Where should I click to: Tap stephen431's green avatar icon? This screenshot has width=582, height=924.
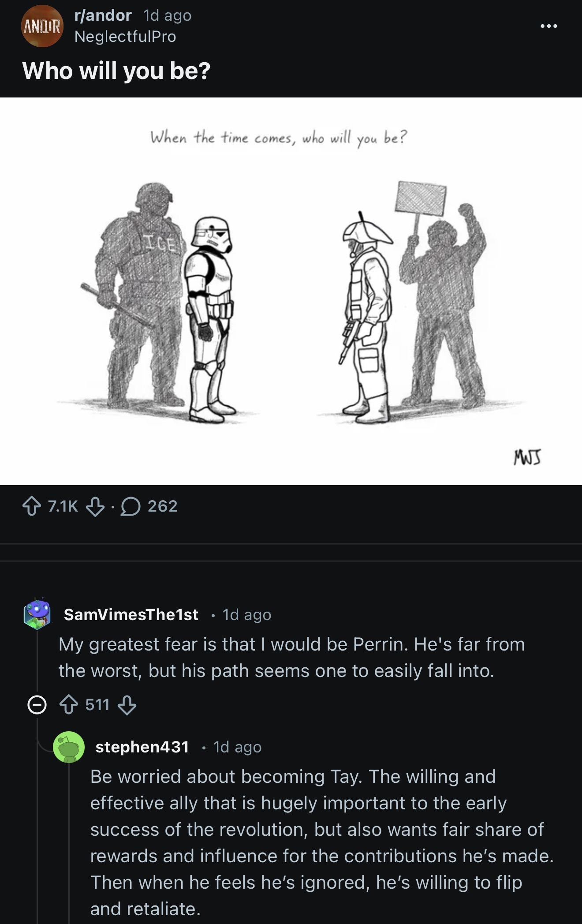click(69, 747)
